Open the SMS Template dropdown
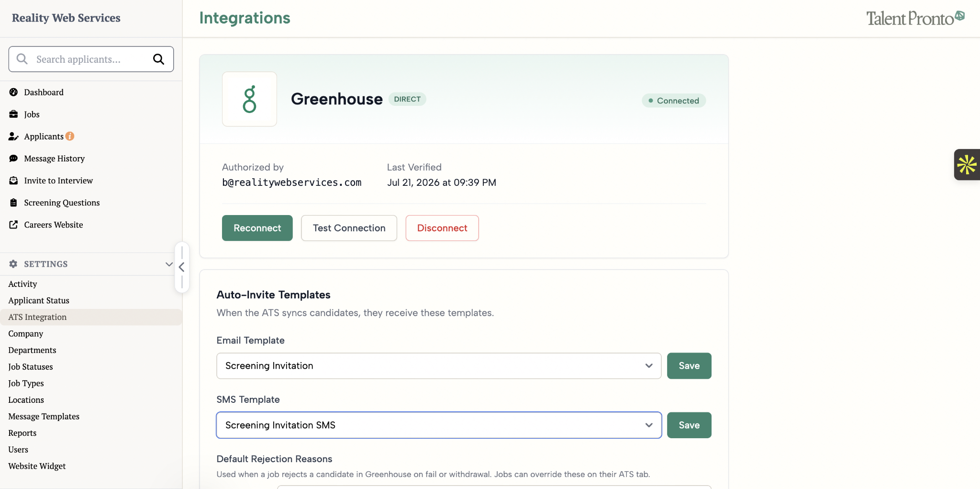Screen dimensions: 980x489 [439, 425]
